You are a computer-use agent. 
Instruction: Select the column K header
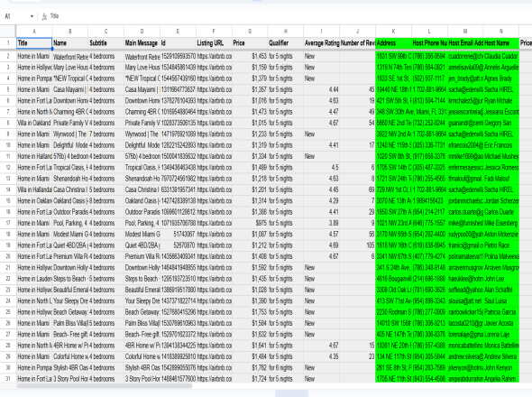pos(393,32)
